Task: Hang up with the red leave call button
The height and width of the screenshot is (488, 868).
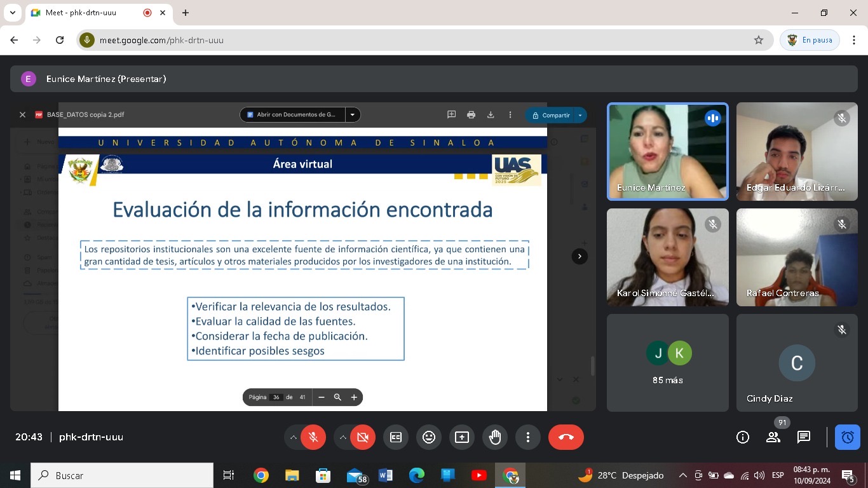Action: click(x=566, y=437)
